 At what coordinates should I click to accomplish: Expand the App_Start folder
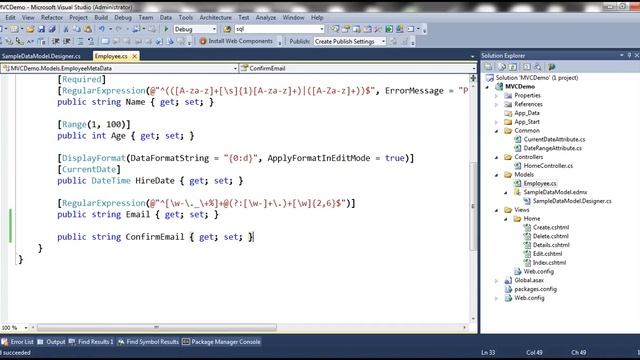[497, 122]
